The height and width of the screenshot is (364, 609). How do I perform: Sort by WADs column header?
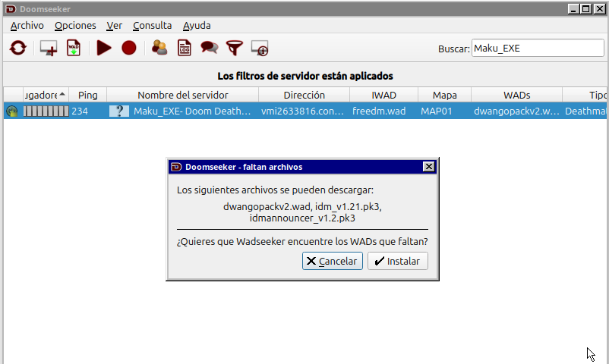516,95
